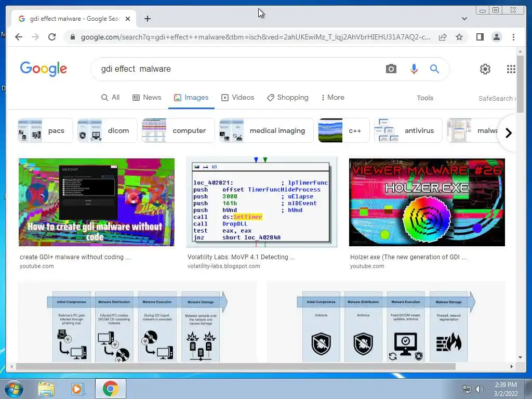Switch to the All results tab
Viewport: 532px width, 399px height.
tap(111, 98)
